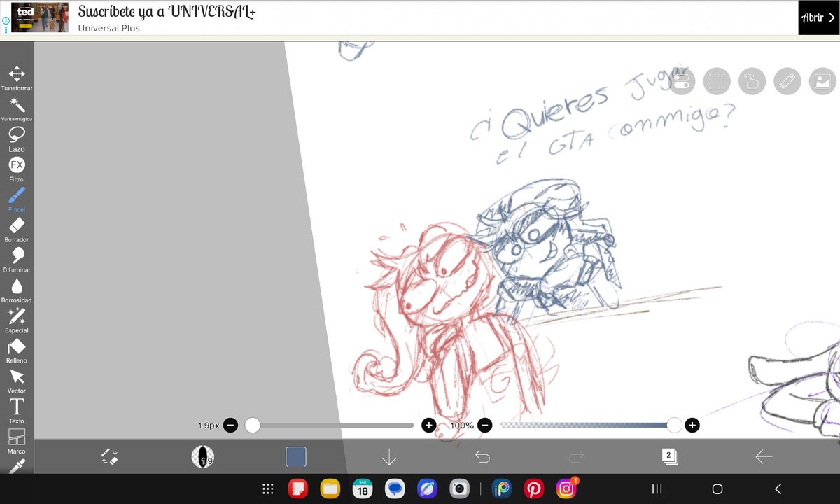This screenshot has height=504, width=840.
Task: Open the yellow files app in taskbar
Action: [330, 489]
